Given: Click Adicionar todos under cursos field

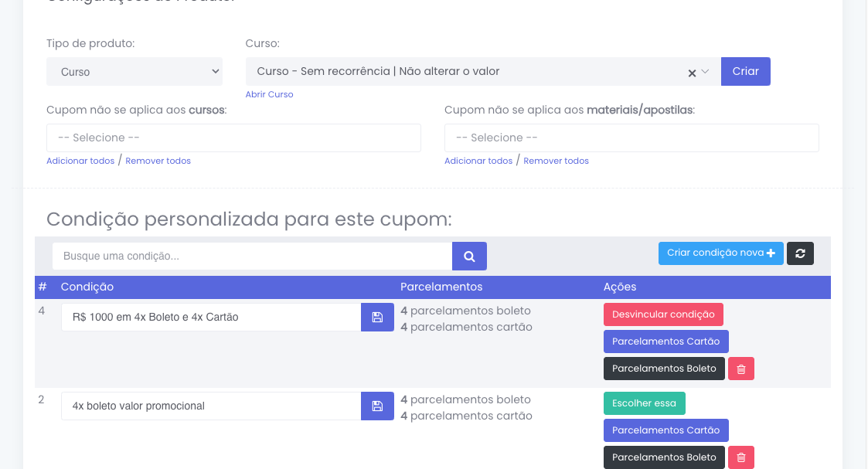Looking at the screenshot, I should pos(80,161).
